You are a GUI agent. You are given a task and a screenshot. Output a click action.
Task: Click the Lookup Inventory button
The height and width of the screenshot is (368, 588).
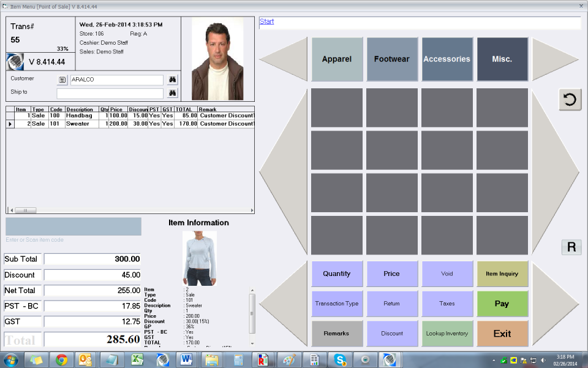[447, 334]
